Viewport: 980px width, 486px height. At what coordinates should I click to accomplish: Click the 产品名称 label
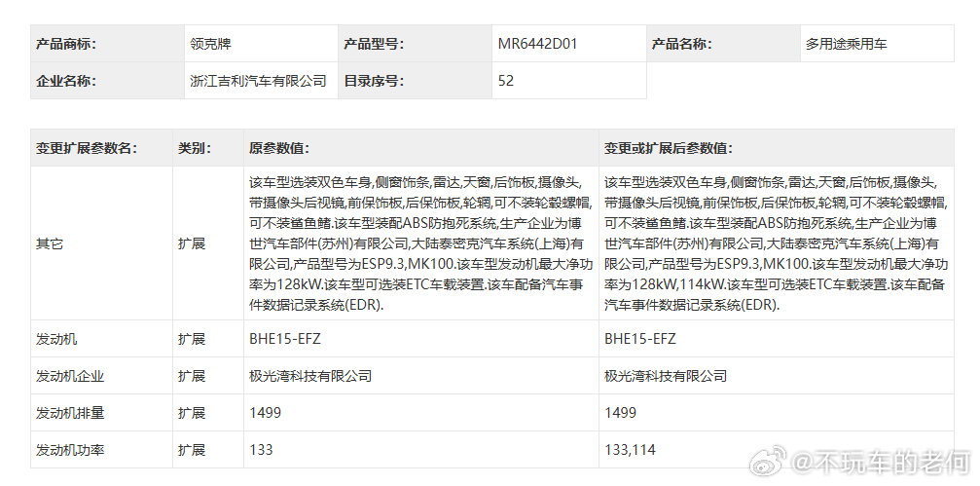point(681,44)
